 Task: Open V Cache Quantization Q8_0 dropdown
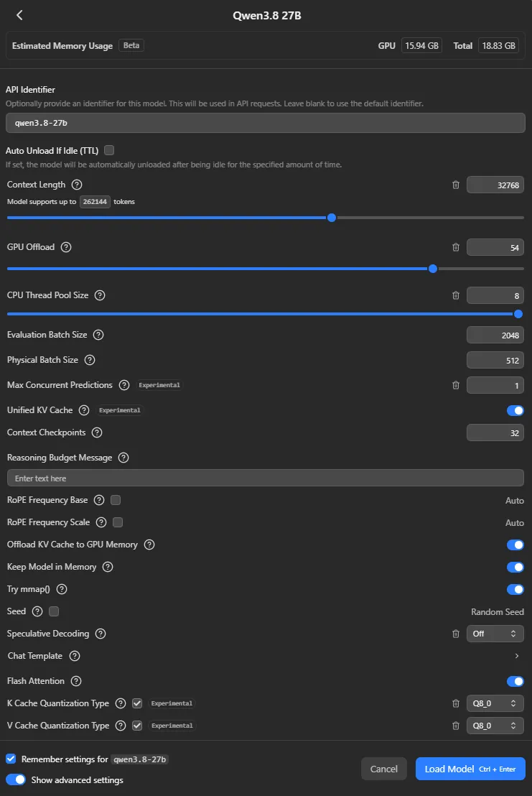coord(495,726)
